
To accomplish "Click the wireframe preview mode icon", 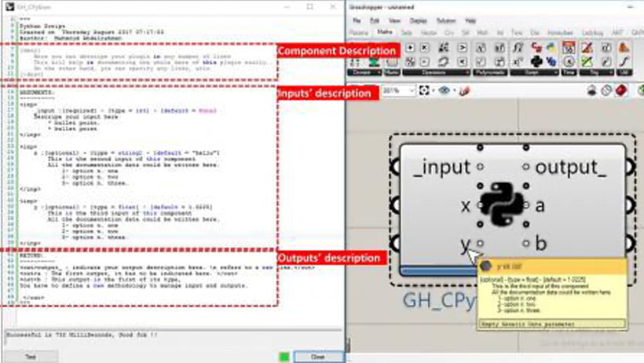I will point(606,90).
